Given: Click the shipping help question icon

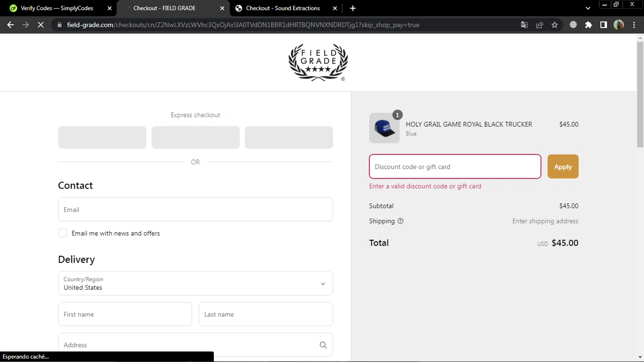Looking at the screenshot, I should tap(401, 221).
